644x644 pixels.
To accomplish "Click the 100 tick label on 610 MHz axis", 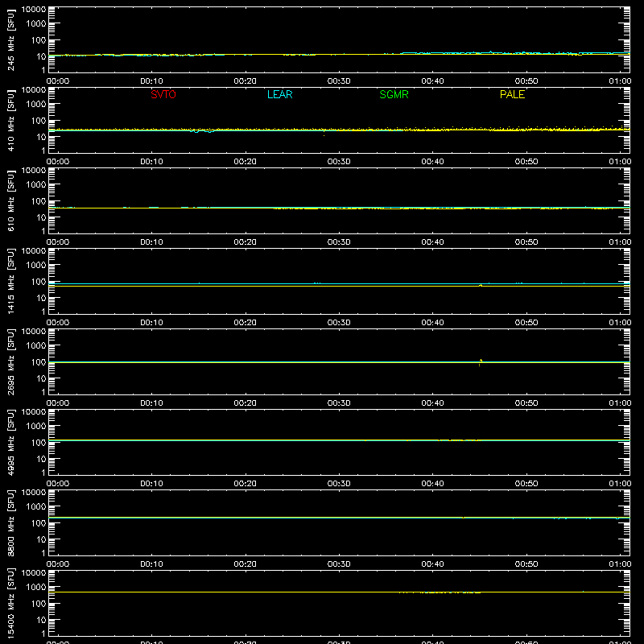I will click(39, 201).
